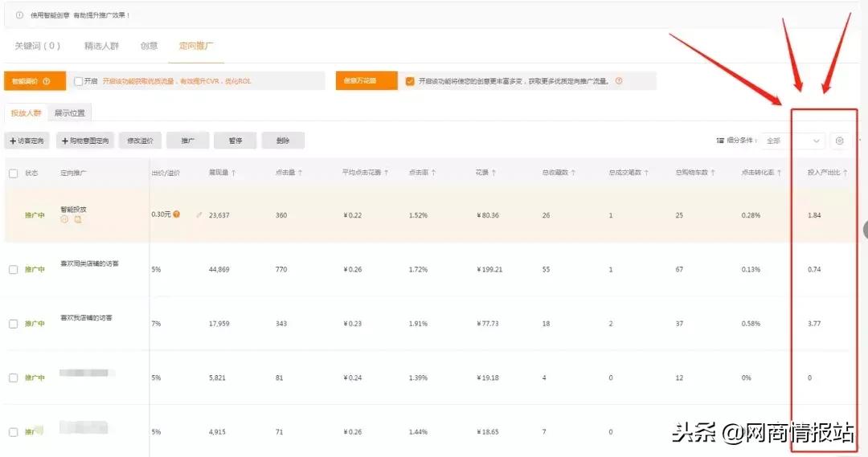This screenshot has width=868, height=457.
Task: Click the pencil edit icon beside 0.30元
Action: [x=199, y=214]
